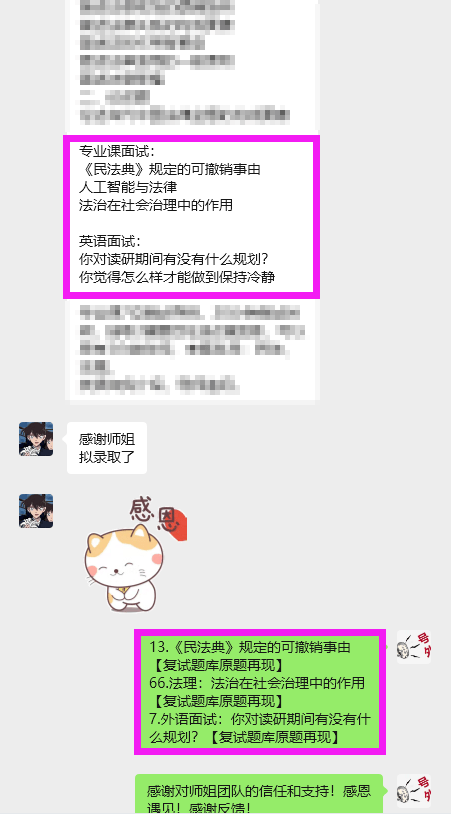
Task: Select 拟录取了 text in the reply bubble
Action: [107, 457]
